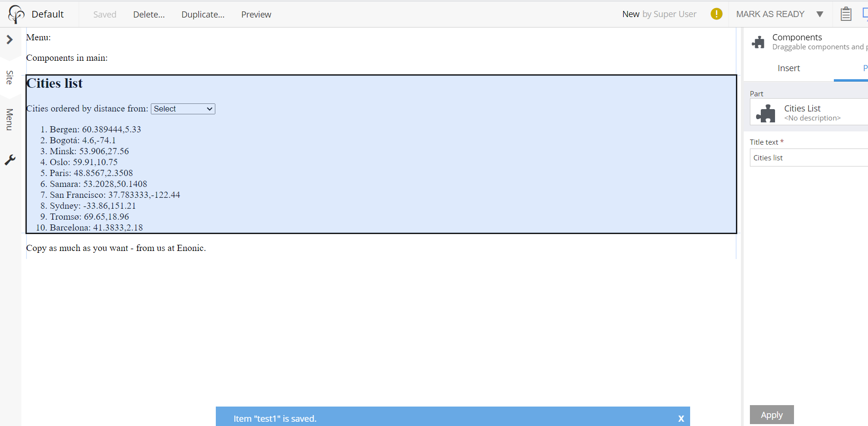Expand the left panel chevron arrow

[9, 40]
